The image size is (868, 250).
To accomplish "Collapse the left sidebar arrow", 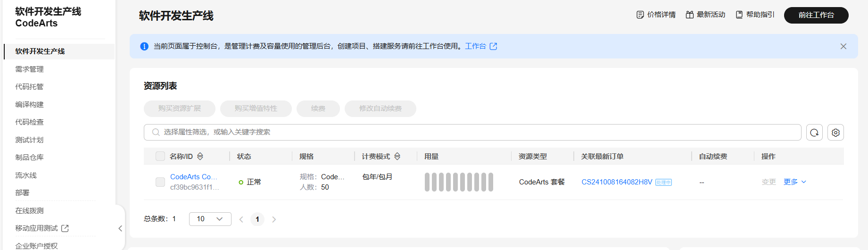I will (120, 228).
